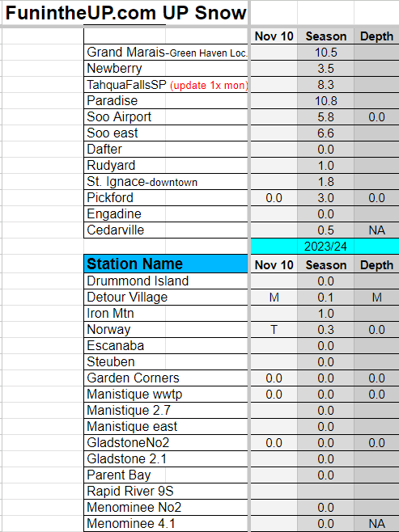Viewport: 399px width, 532px height.
Task: Select the Newberry station cell
Action: pos(166,69)
